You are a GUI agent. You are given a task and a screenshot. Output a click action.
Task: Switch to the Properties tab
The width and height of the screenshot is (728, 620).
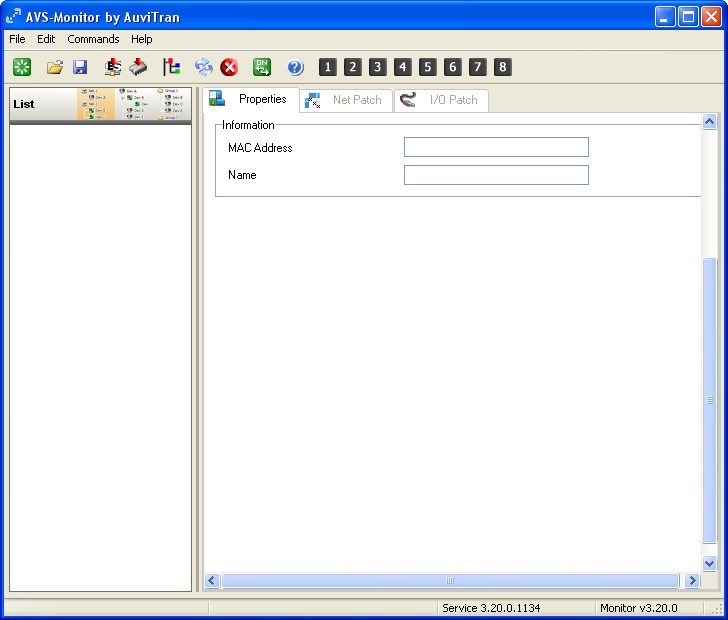(251, 99)
